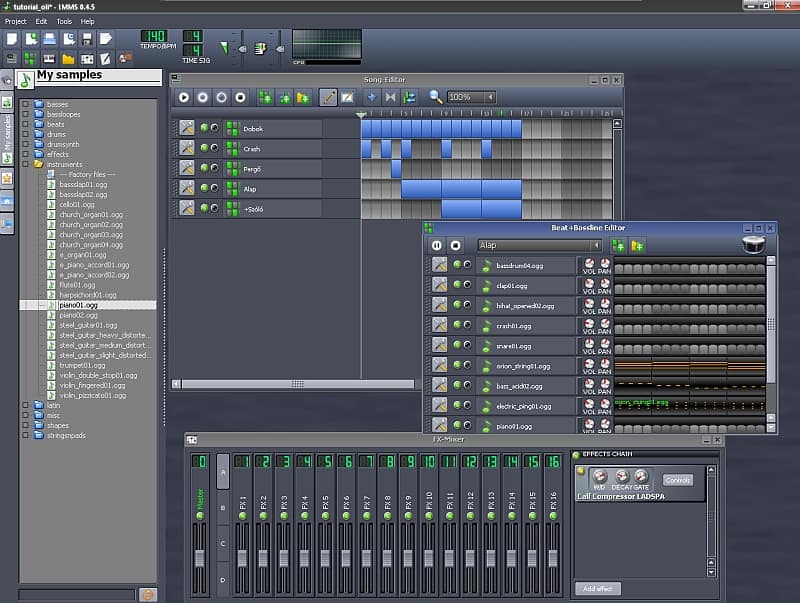Image resolution: width=800 pixels, height=603 pixels.
Task: Expand the drums folder in My samples
Action: [27, 134]
